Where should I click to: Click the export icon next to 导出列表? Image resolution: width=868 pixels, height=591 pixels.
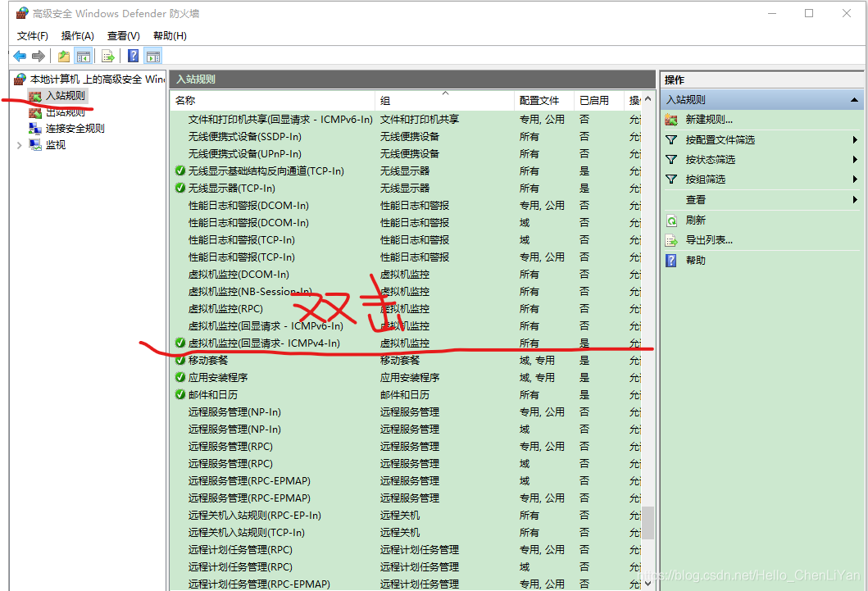coord(671,240)
